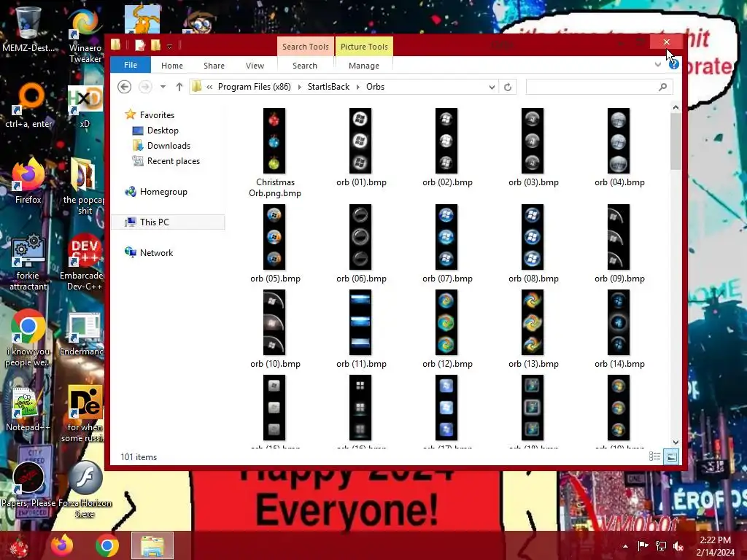Image resolution: width=747 pixels, height=560 pixels.
Task: Expand the address bar history dropdown
Action: pyautogui.click(x=492, y=87)
